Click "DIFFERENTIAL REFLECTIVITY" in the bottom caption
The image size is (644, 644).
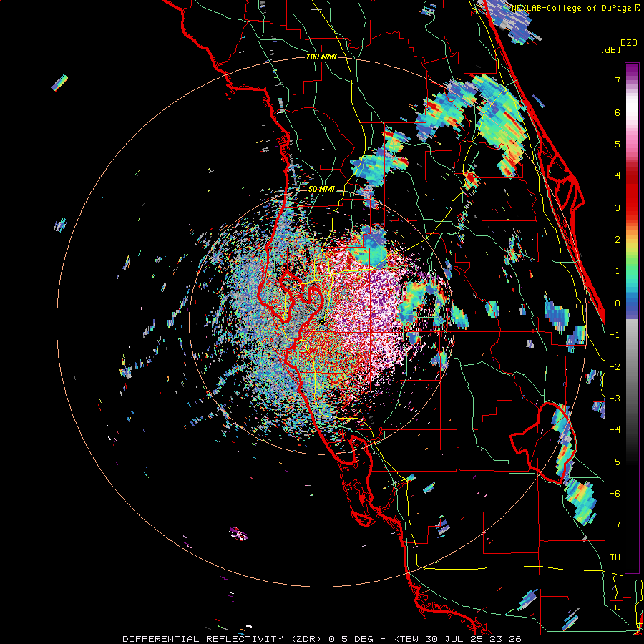[203, 639]
